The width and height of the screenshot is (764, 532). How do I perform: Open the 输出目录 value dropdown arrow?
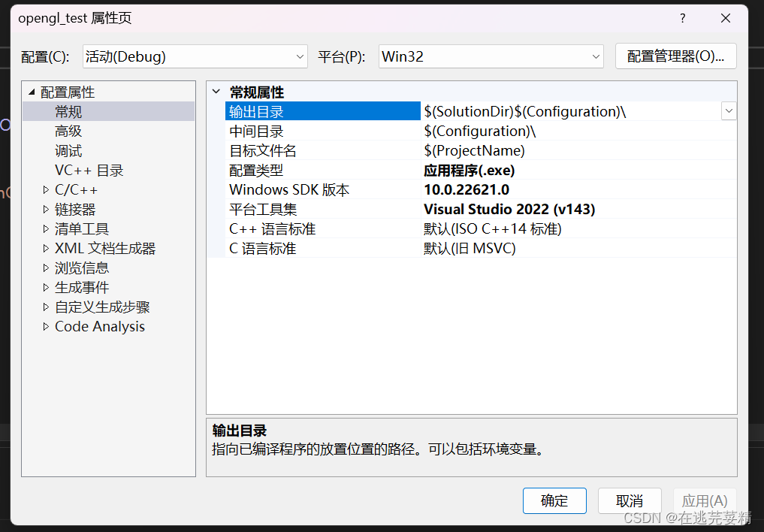728,110
